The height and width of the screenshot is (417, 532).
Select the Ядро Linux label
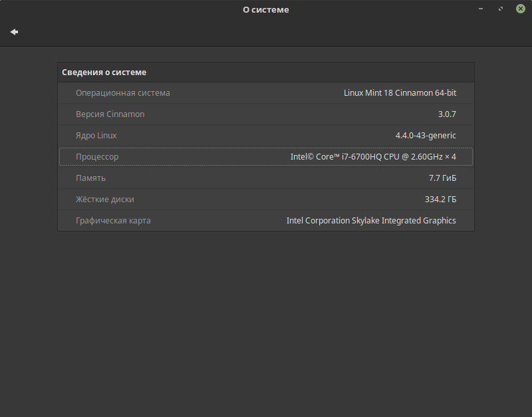(96, 136)
